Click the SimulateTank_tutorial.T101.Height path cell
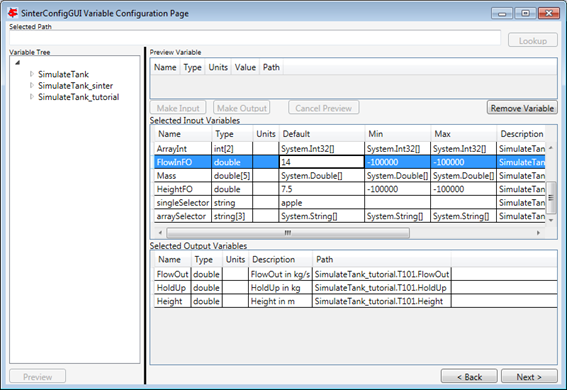The height and width of the screenshot is (390, 567). tap(381, 301)
